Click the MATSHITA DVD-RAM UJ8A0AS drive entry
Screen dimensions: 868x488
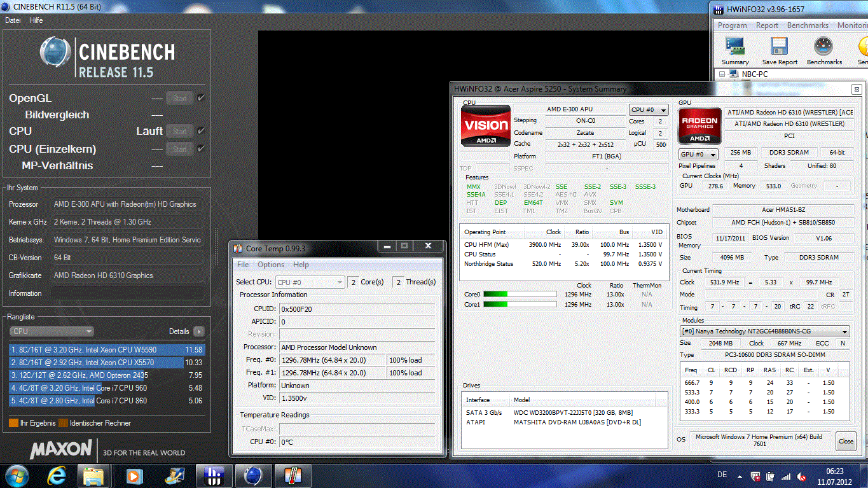[x=565, y=422]
